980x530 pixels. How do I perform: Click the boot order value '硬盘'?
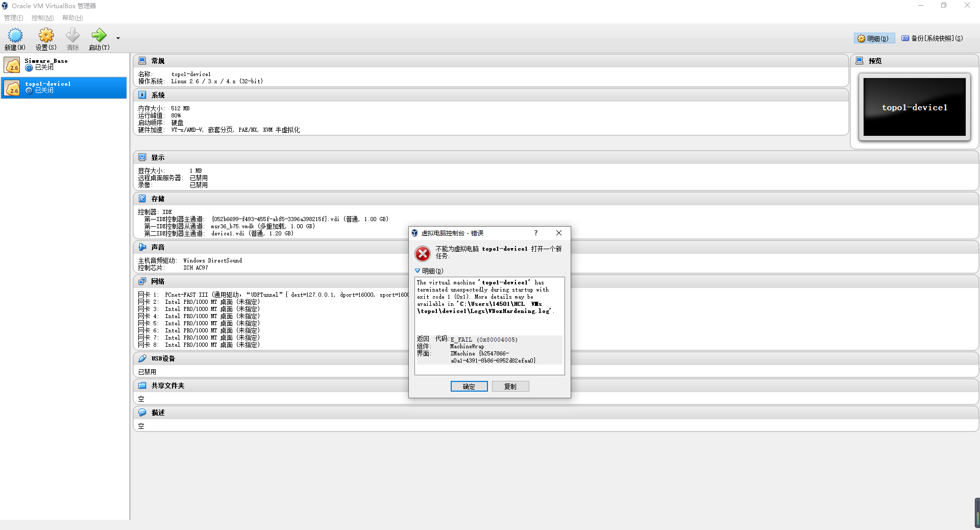tap(177, 123)
